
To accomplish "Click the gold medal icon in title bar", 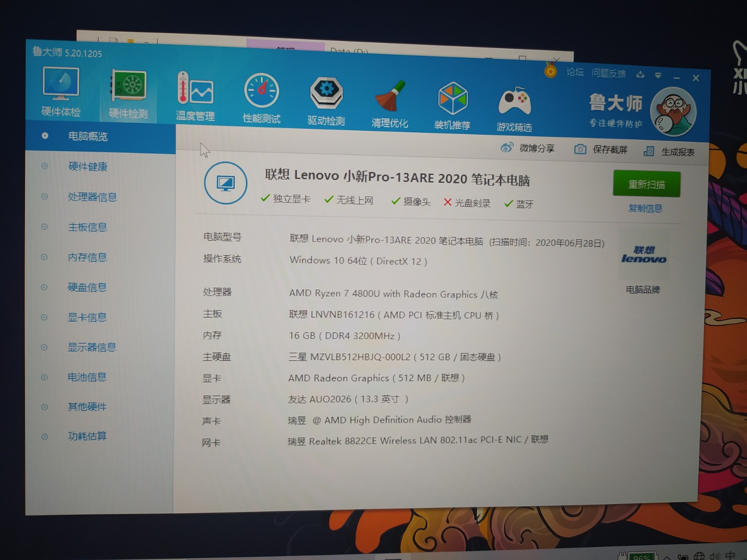I will 550,70.
